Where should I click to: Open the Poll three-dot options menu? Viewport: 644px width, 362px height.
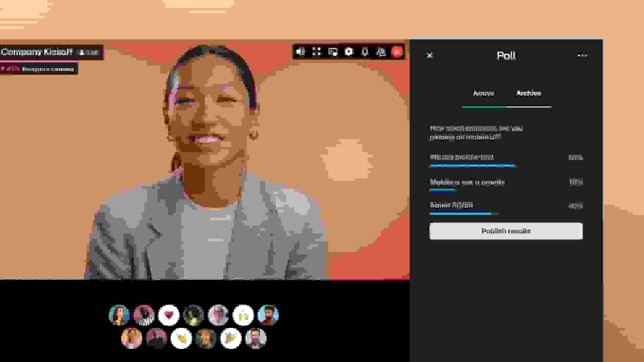click(x=582, y=55)
